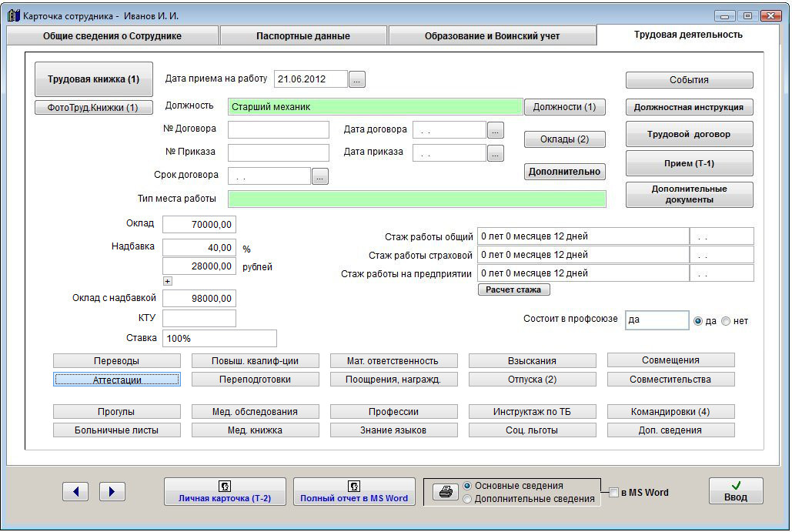Enable the 'в MS Word' checkbox
Viewport: 792px width, 532px height.
coord(613,493)
